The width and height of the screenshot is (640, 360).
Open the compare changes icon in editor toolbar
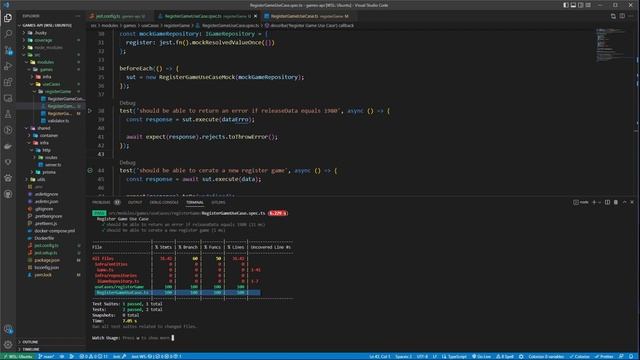click(x=613, y=16)
